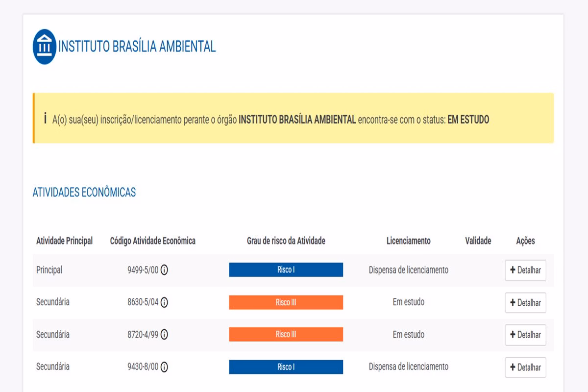
Task: Open Detalhar for activity 8630-5/04
Action: [x=525, y=302]
